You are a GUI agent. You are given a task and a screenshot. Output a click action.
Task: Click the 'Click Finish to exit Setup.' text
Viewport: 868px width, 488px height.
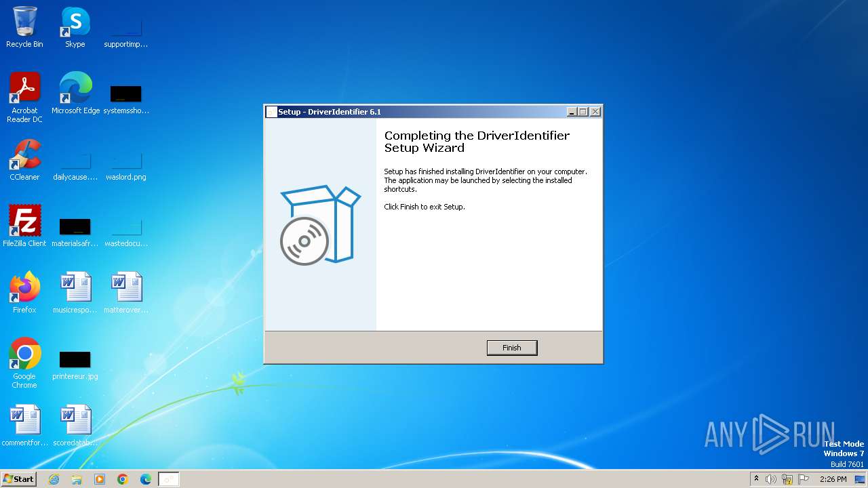pyautogui.click(x=425, y=207)
